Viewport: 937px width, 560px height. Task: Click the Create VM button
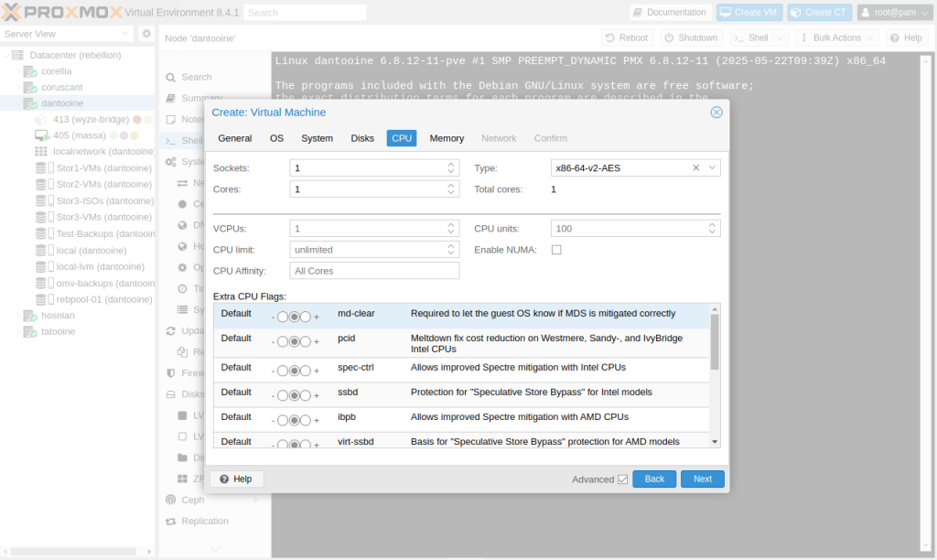point(749,13)
